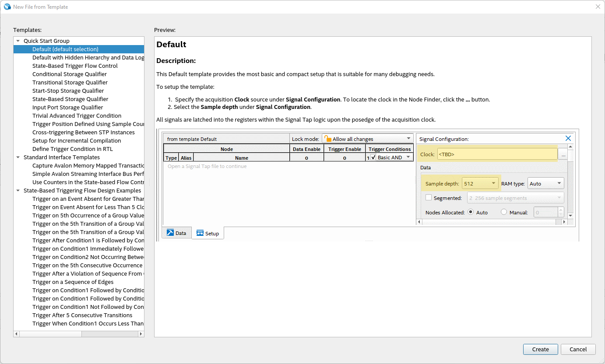Screen dimensions: 605x364
Task: Collapse the Standard Interface Templates group
Action: pos(18,157)
